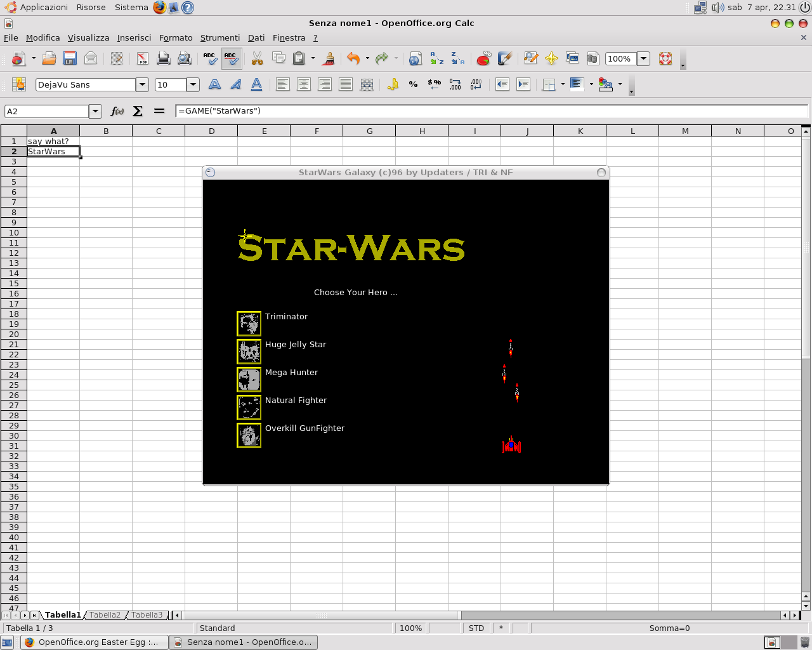Click the Sum sigma icon

(x=138, y=111)
